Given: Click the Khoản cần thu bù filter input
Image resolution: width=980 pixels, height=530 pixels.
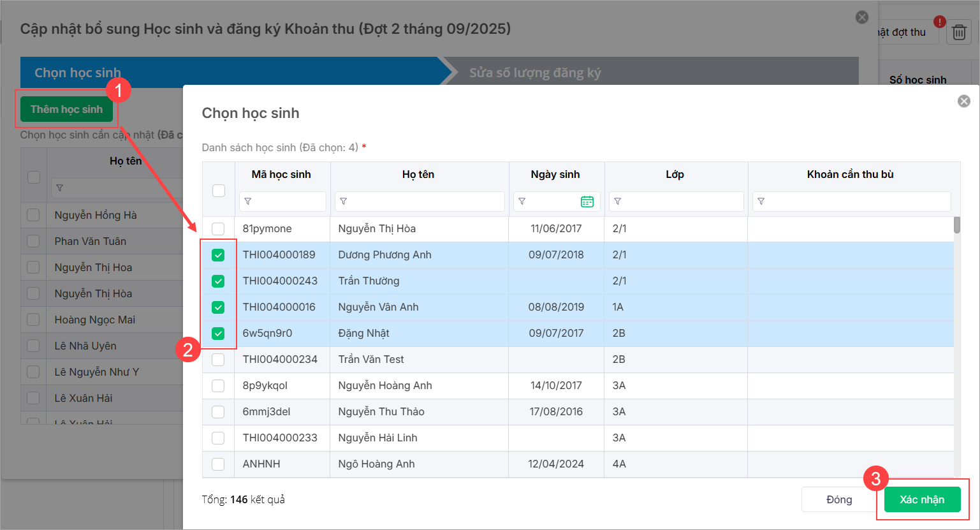Looking at the screenshot, I should (852, 202).
